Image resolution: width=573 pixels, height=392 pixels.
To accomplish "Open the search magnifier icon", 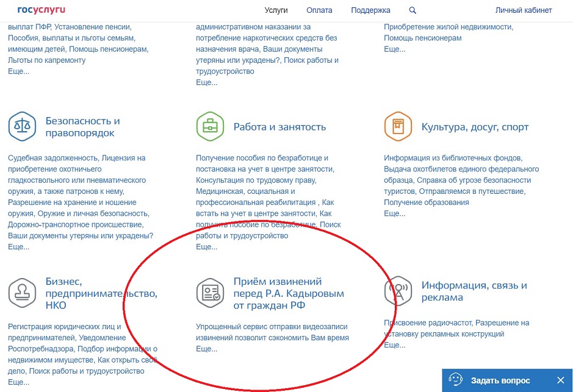I will click(x=413, y=10).
